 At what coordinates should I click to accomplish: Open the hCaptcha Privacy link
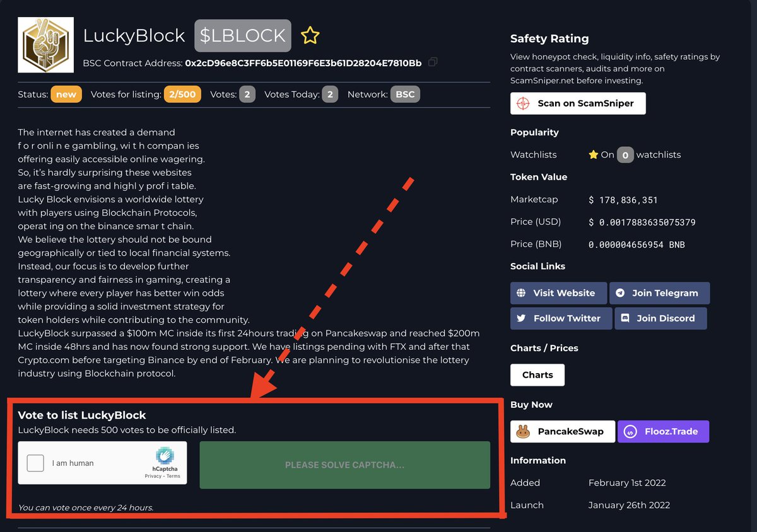coord(153,477)
